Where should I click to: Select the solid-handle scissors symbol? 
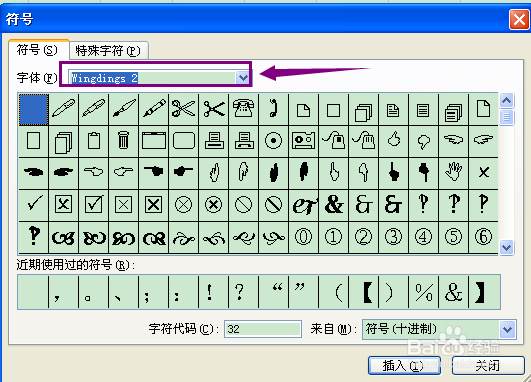click(214, 109)
